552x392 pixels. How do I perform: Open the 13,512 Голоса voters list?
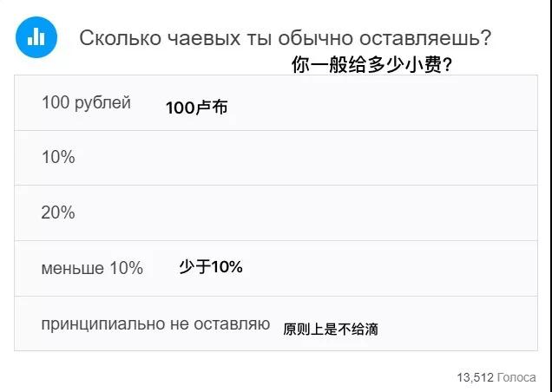[x=496, y=377]
